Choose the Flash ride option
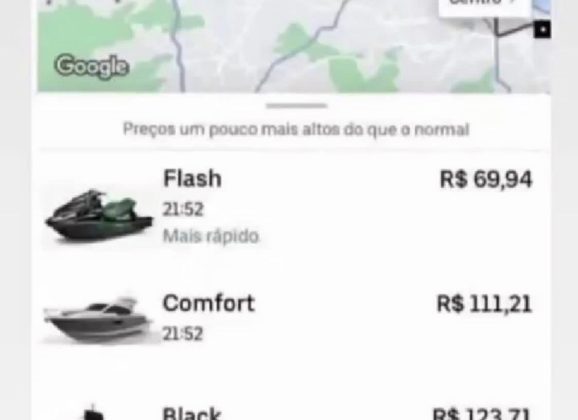This screenshot has height=420, width=578. pos(291,208)
